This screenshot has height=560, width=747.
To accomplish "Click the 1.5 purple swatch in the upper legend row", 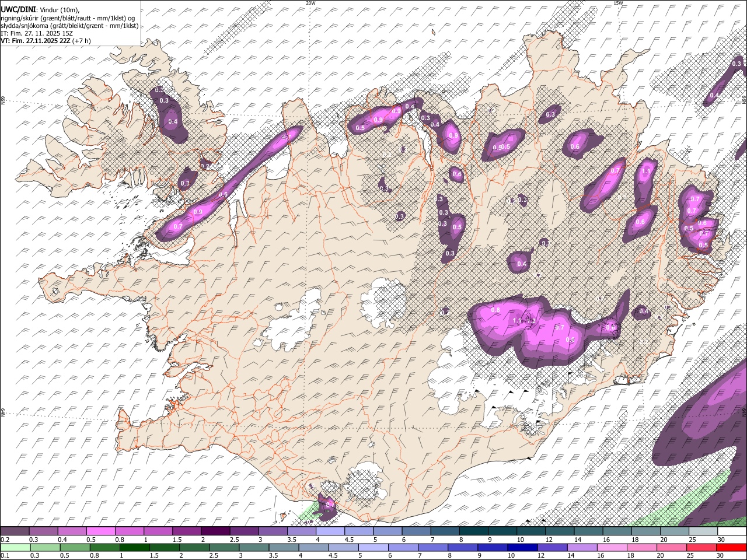I will 186,531.
